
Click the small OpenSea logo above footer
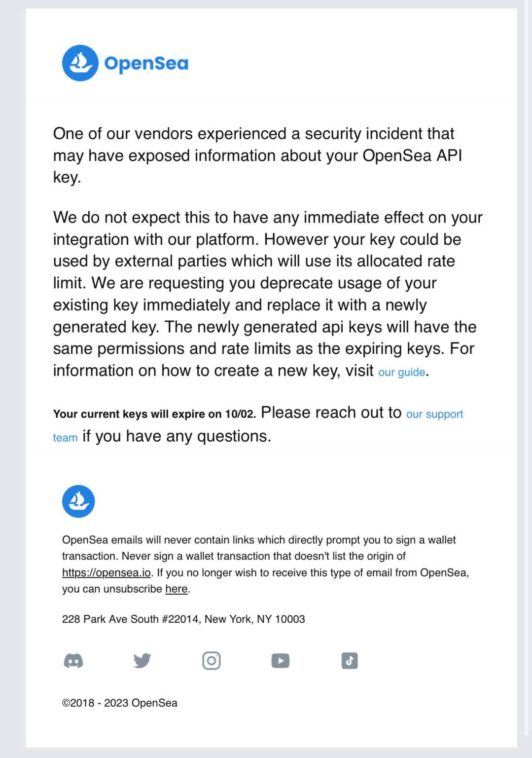pyautogui.click(x=78, y=501)
